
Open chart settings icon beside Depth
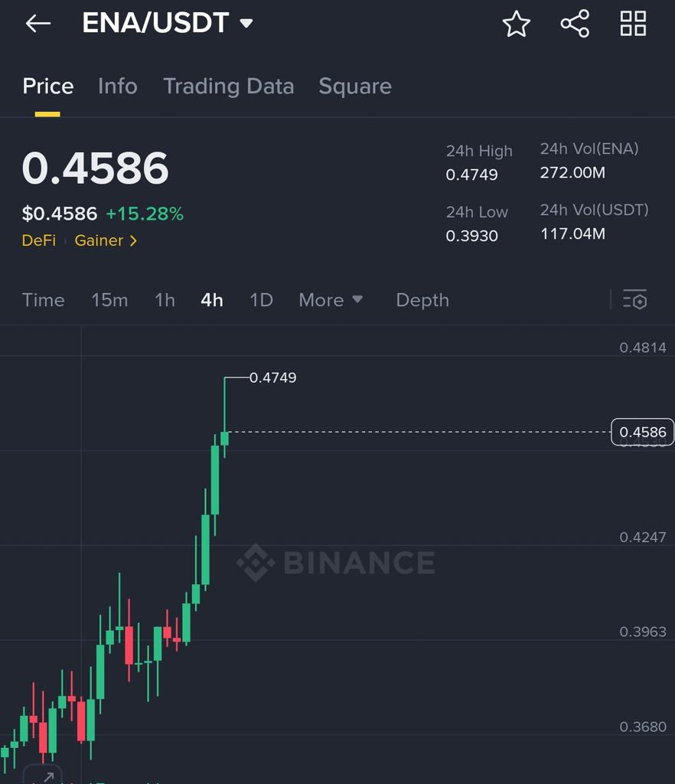pyautogui.click(x=635, y=300)
